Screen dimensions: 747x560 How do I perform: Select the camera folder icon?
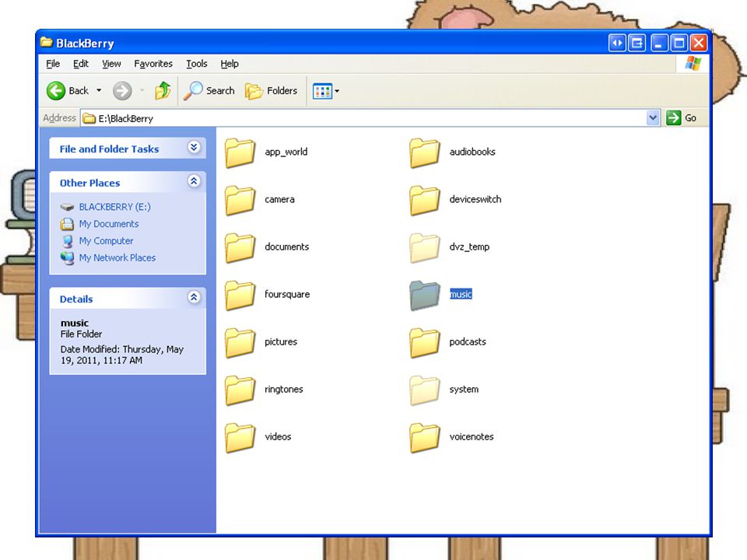click(x=240, y=200)
